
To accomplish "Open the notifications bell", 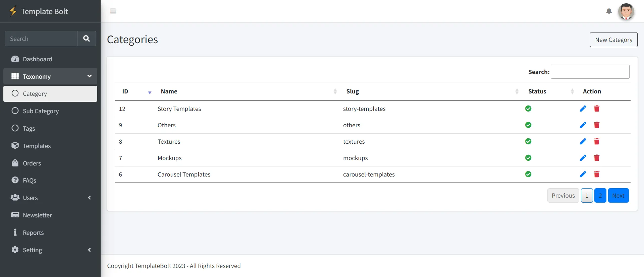I will coord(609,11).
